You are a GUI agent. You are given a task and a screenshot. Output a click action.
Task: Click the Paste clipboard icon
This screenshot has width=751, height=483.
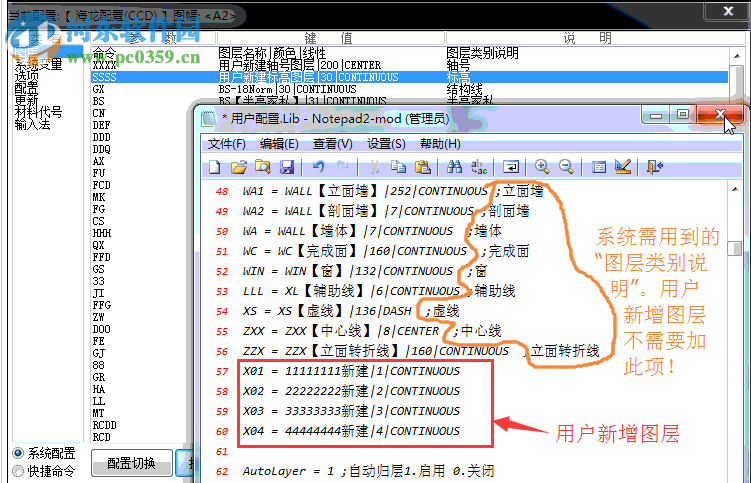[x=422, y=167]
